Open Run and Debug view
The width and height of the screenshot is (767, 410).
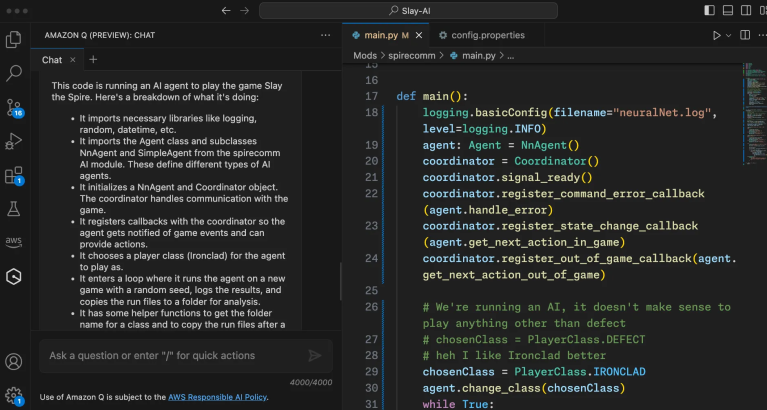point(14,142)
